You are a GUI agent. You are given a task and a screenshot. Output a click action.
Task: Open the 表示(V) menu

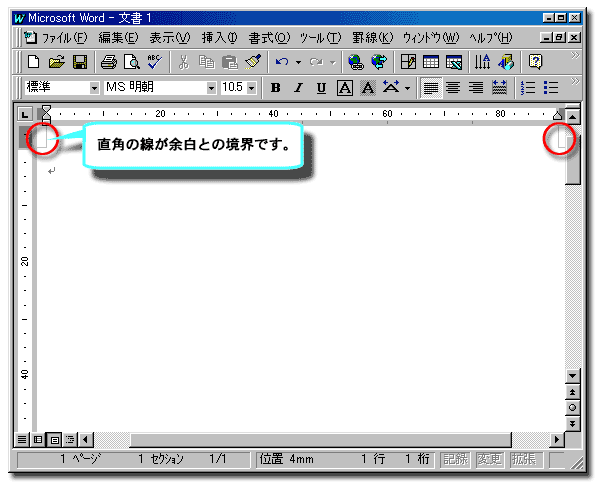170,38
